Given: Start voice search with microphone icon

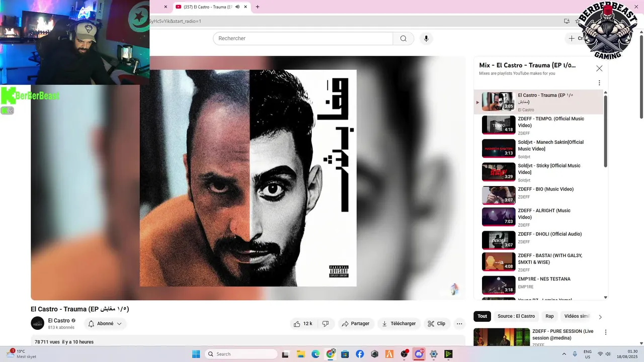Looking at the screenshot, I should tap(426, 39).
